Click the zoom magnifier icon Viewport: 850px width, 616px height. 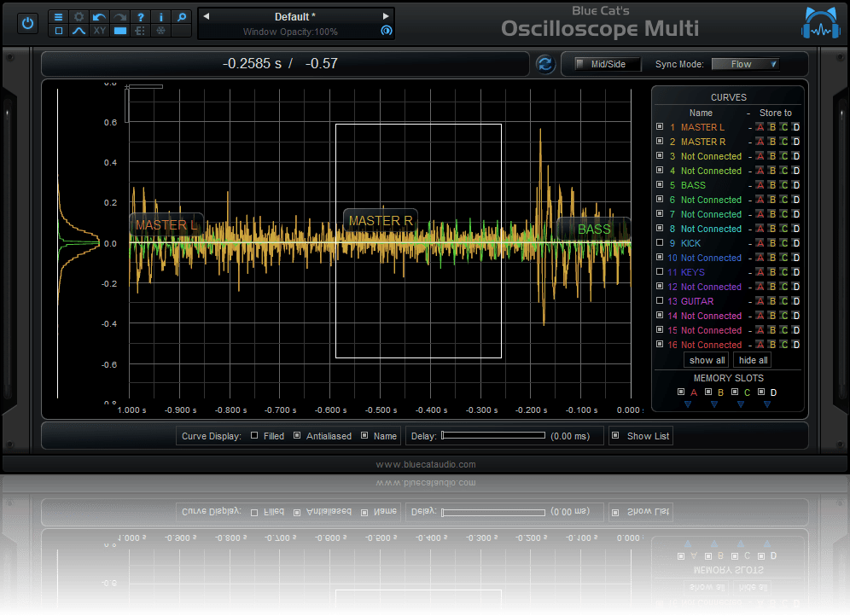click(181, 18)
